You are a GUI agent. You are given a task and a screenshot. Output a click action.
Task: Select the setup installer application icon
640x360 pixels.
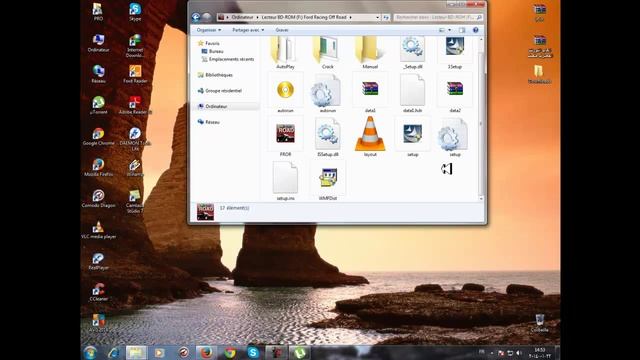[x=412, y=137]
